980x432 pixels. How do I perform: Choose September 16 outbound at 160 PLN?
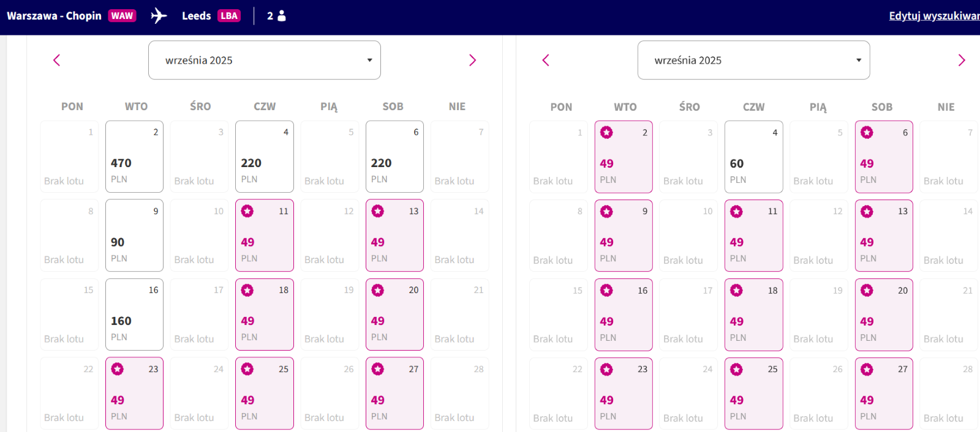pyautogui.click(x=134, y=315)
